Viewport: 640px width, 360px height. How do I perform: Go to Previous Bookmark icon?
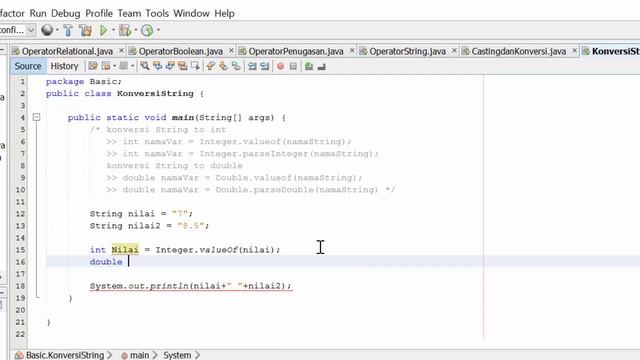211,66
